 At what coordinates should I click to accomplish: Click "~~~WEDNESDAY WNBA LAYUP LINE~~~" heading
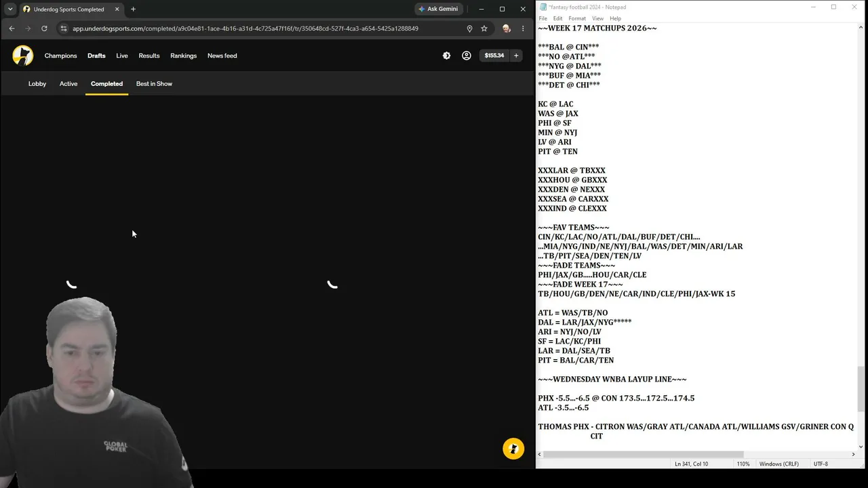coord(612,379)
